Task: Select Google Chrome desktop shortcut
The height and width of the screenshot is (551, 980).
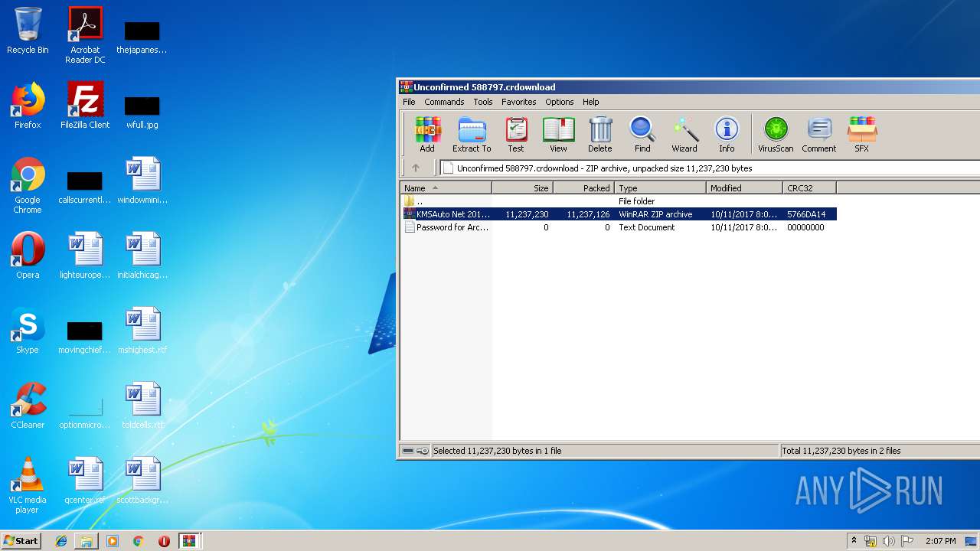Action: (28, 185)
